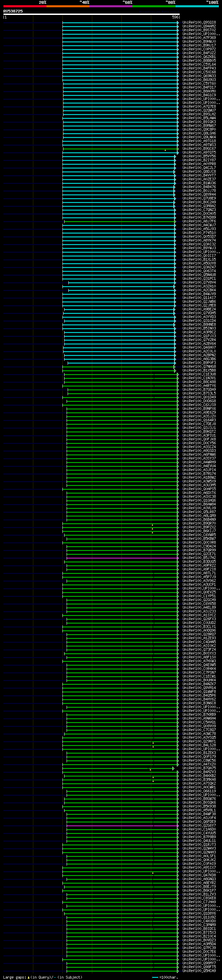Select hit label UniRef100_C6V658

pyautogui.click(x=199, y=604)
